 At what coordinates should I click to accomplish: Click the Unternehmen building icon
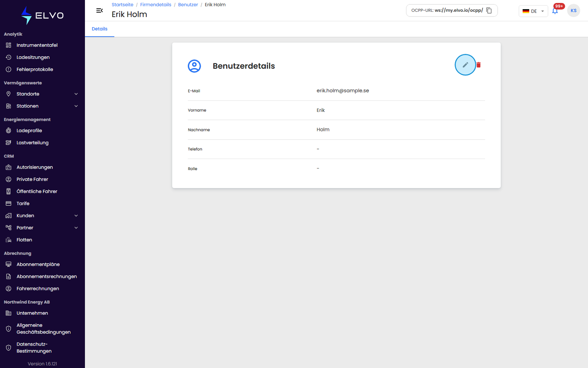click(8, 313)
